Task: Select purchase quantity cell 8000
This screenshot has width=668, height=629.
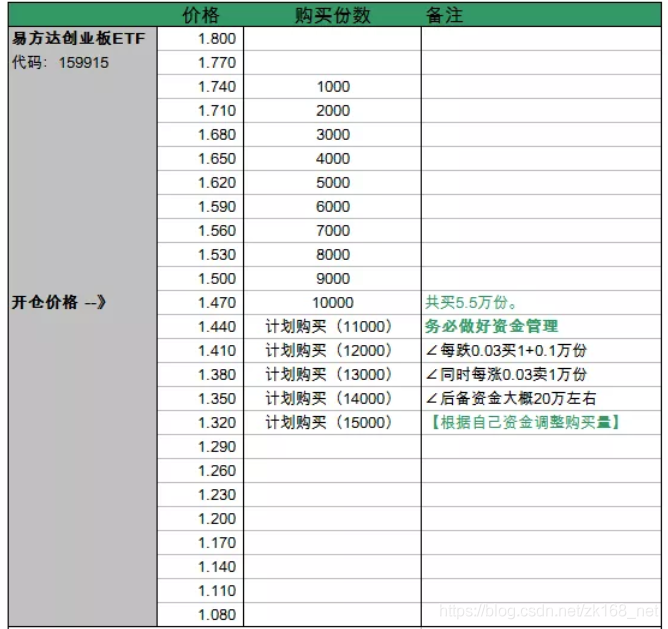Action: pos(332,255)
